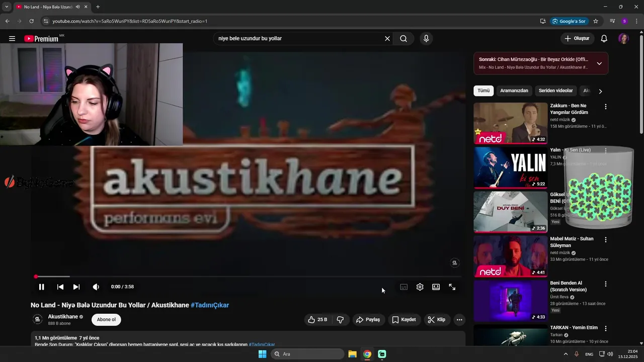Open the tab search dropdown arrow

[6, 7]
